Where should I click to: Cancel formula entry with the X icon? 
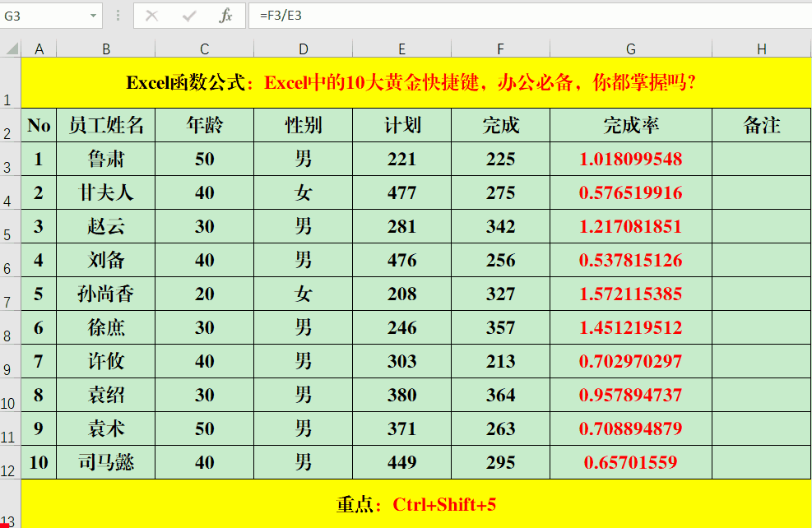point(151,16)
